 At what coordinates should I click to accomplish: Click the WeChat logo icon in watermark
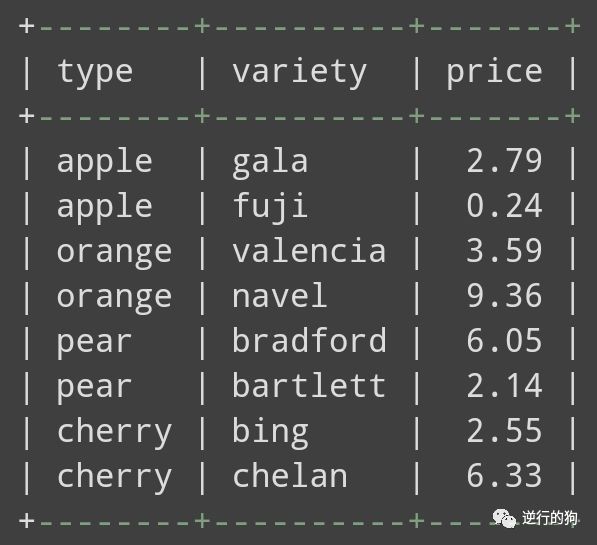tap(504, 518)
